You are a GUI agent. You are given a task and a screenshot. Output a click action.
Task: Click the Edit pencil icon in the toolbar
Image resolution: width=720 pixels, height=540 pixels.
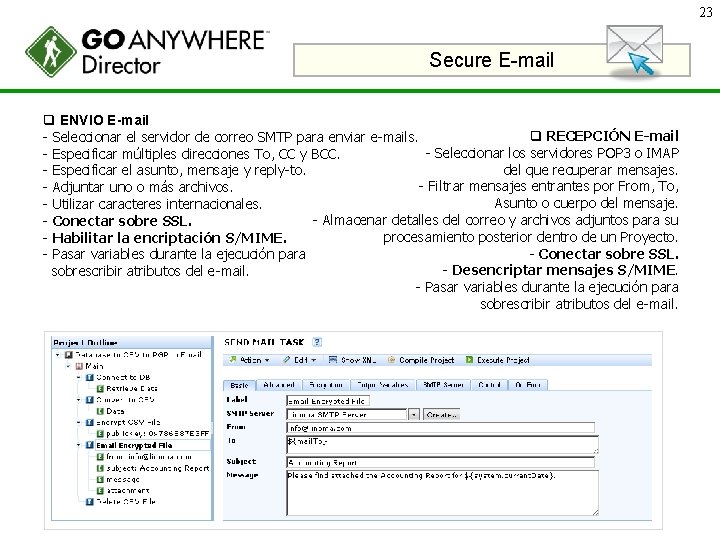click(286, 360)
